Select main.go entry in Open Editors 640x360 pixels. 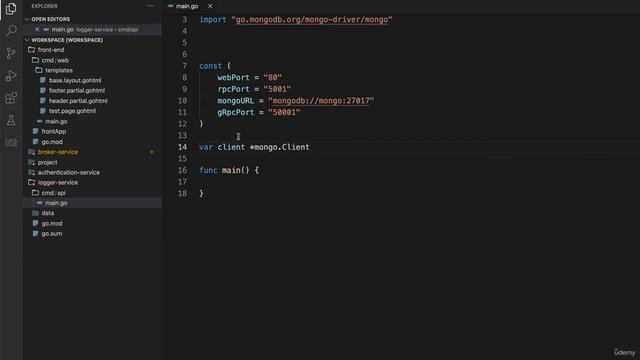(92, 29)
